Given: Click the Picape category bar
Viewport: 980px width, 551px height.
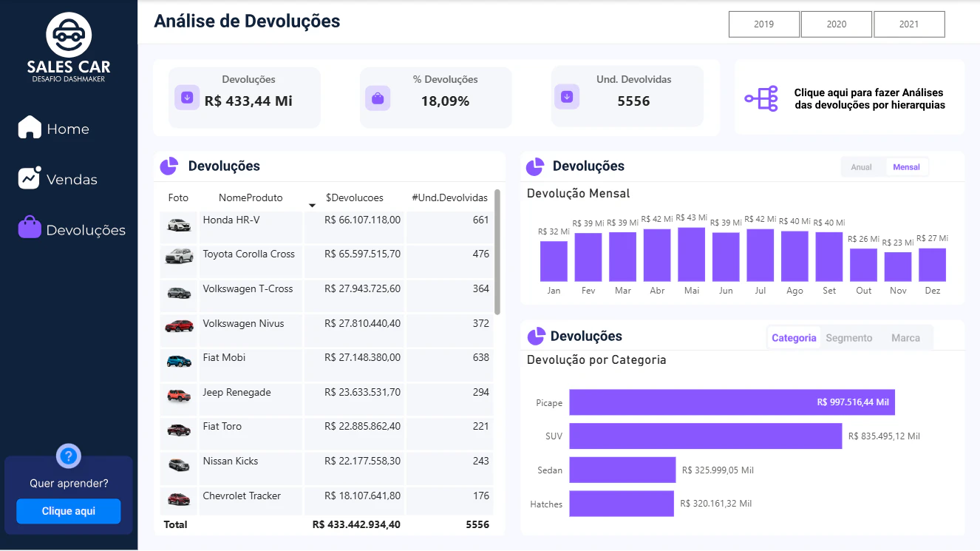Looking at the screenshot, I should pyautogui.click(x=732, y=402).
